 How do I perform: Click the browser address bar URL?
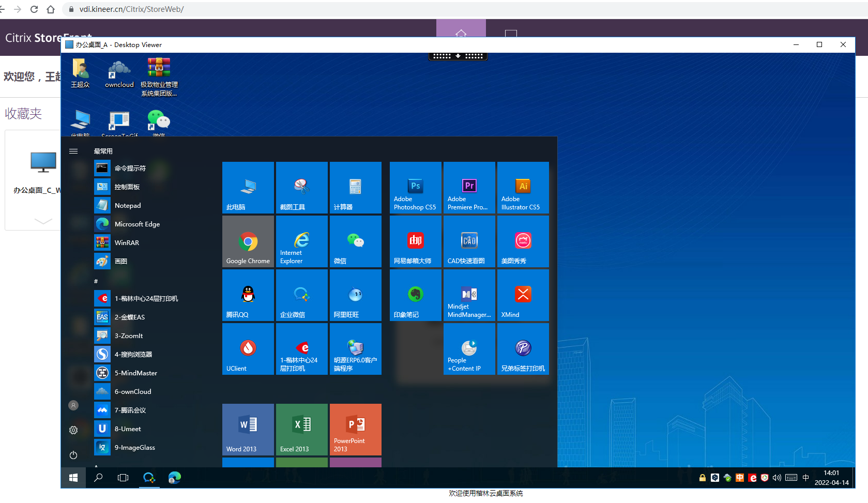[131, 9]
